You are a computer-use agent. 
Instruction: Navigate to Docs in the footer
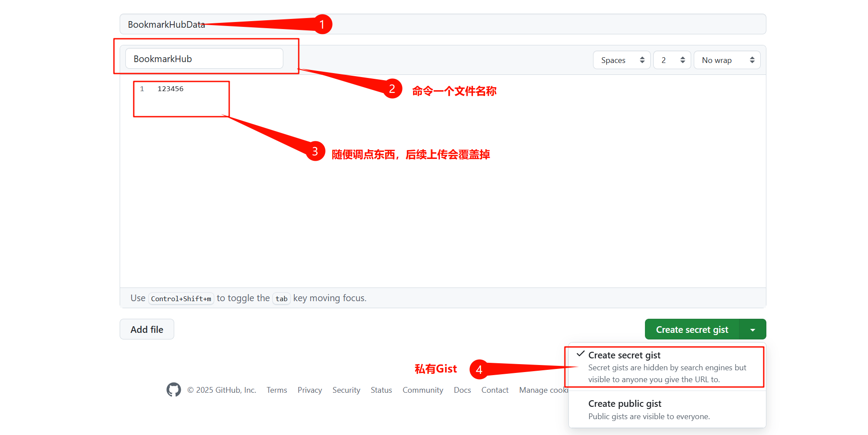point(462,390)
